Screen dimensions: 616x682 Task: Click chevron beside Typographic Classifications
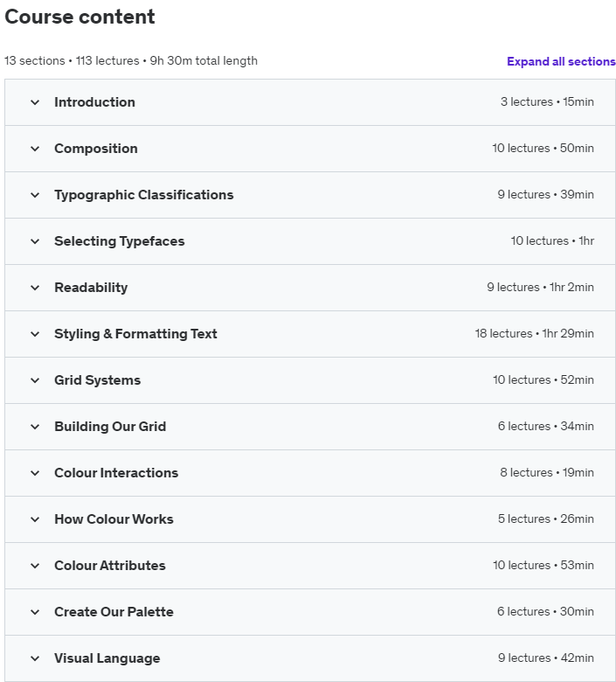[35, 195]
